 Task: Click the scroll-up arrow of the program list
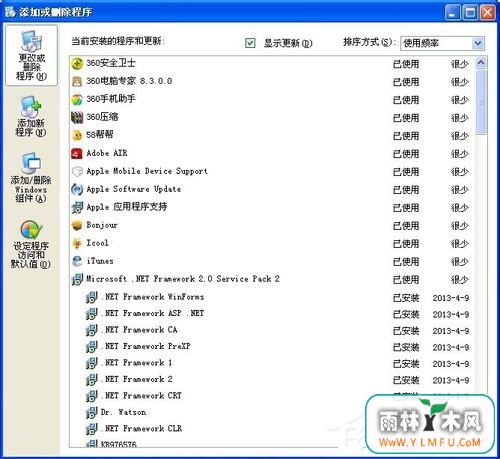point(481,63)
